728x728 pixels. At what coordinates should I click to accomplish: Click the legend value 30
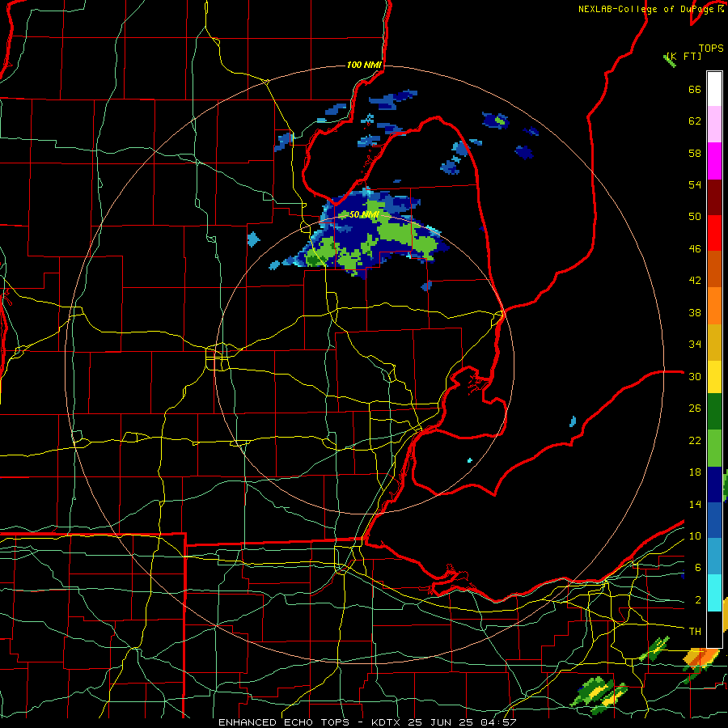click(695, 376)
